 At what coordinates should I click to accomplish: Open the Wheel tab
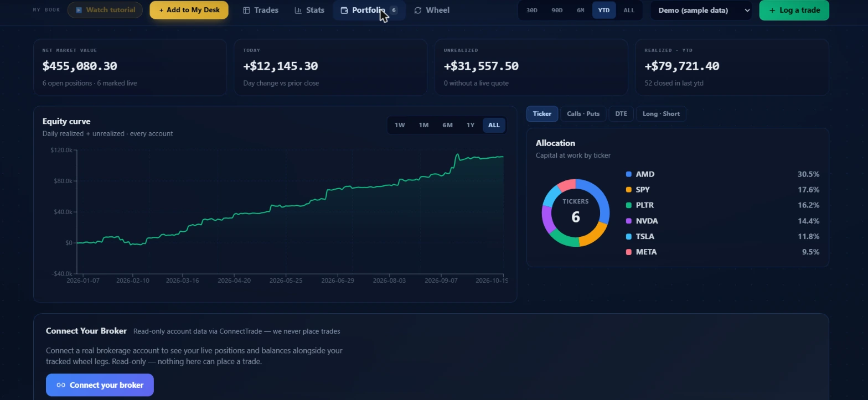(432, 10)
